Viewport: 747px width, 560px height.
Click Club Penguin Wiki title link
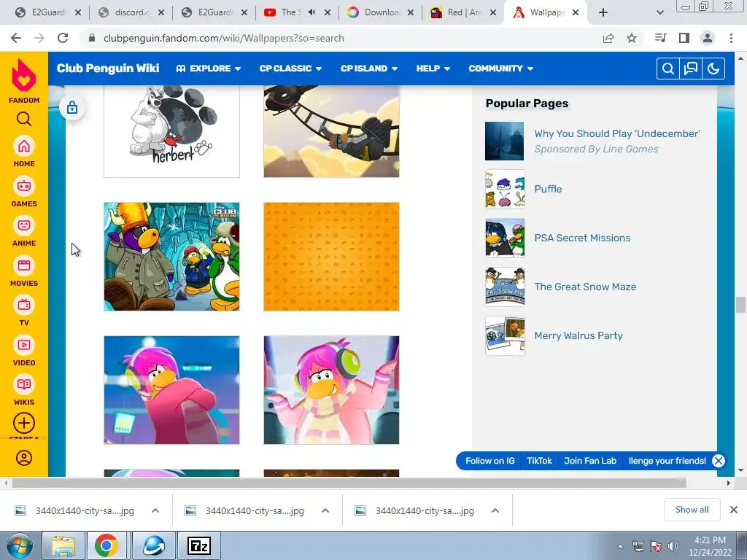click(108, 68)
